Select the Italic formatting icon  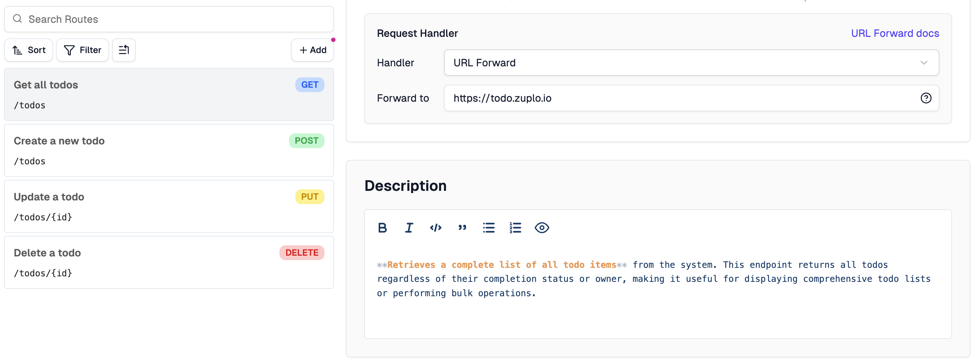409,228
